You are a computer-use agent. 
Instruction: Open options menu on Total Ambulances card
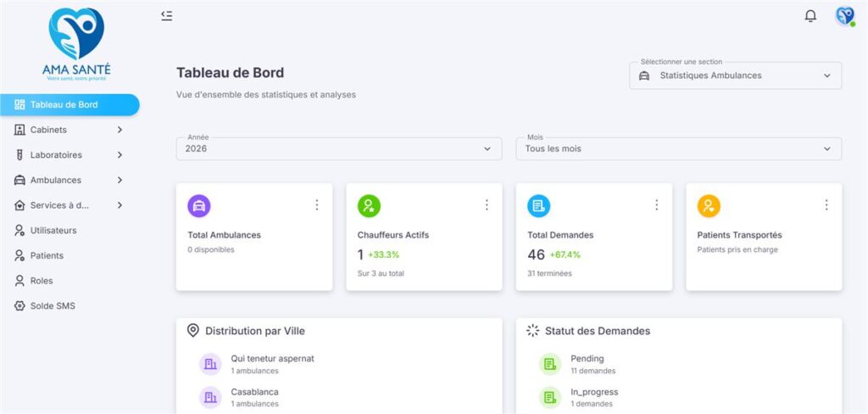point(317,205)
